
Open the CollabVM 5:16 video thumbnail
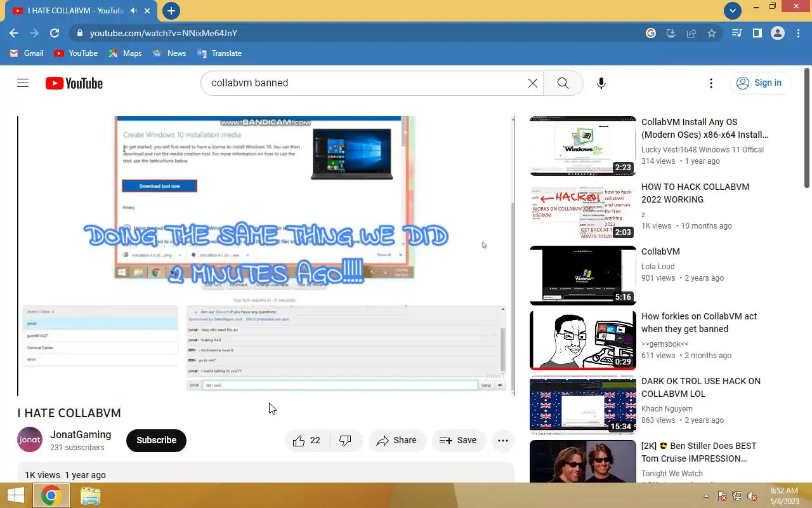pos(583,276)
